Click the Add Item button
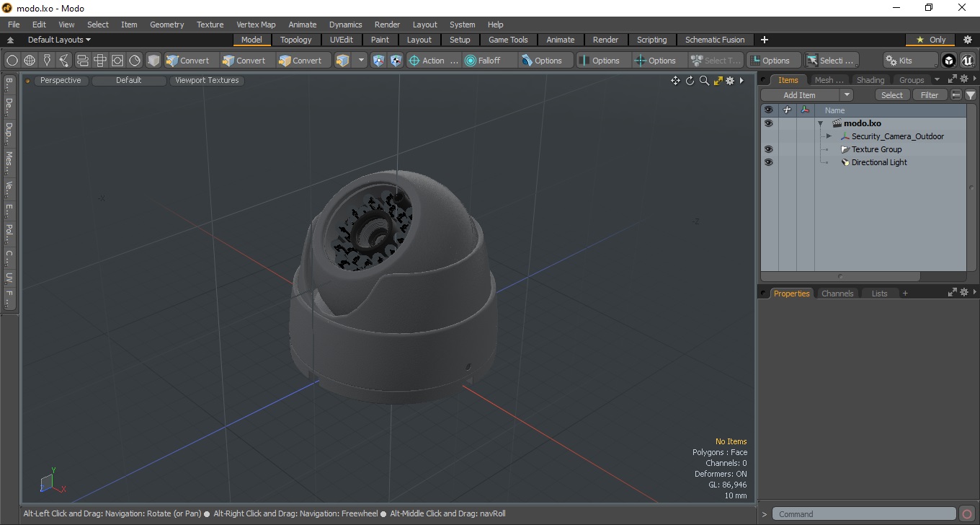 coord(800,95)
